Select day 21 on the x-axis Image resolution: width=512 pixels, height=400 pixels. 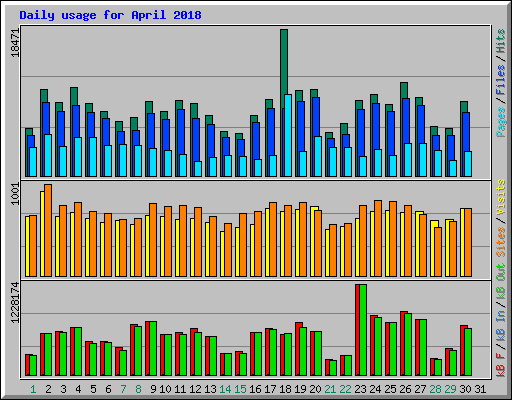[330, 389]
